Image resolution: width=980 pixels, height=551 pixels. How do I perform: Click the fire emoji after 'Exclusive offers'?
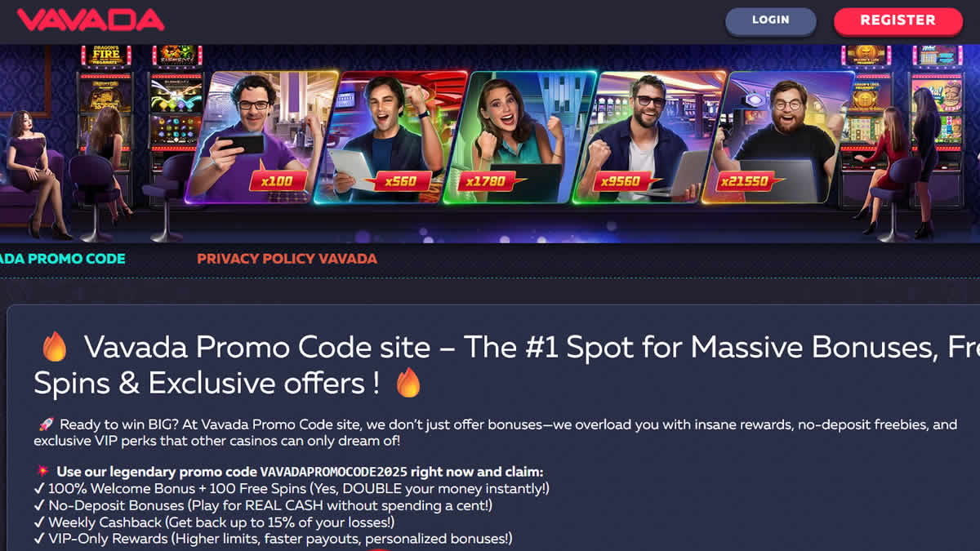pos(408,382)
